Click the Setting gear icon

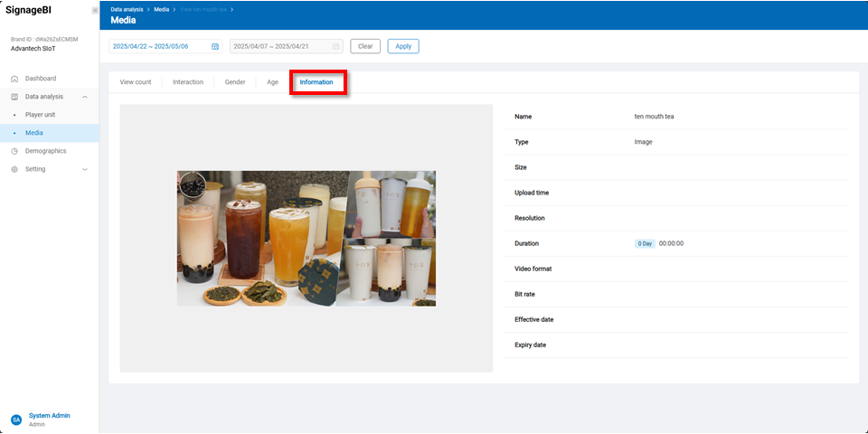click(x=14, y=169)
